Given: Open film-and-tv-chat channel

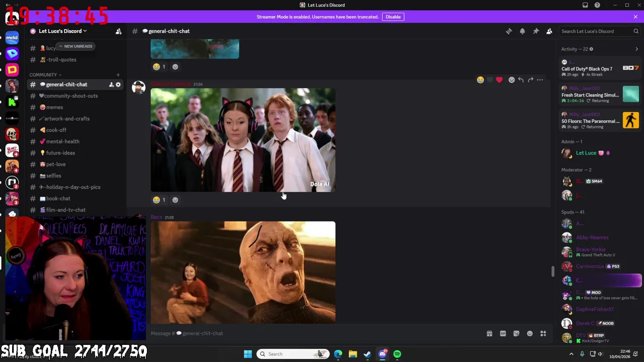Looking at the screenshot, I should coord(75,210).
